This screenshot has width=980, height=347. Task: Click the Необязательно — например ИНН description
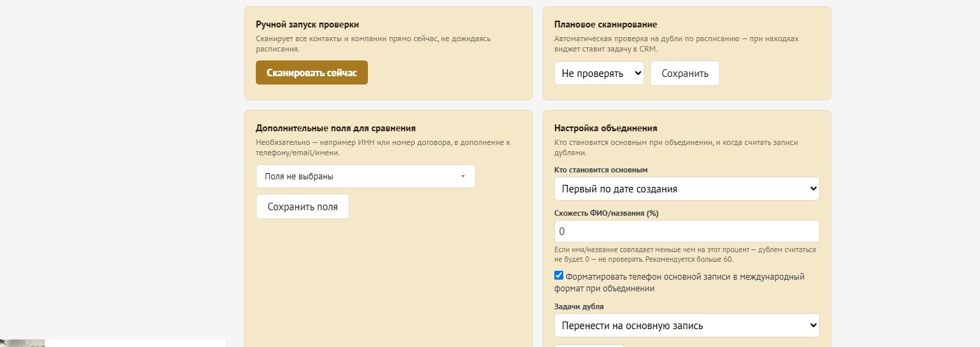click(383, 148)
